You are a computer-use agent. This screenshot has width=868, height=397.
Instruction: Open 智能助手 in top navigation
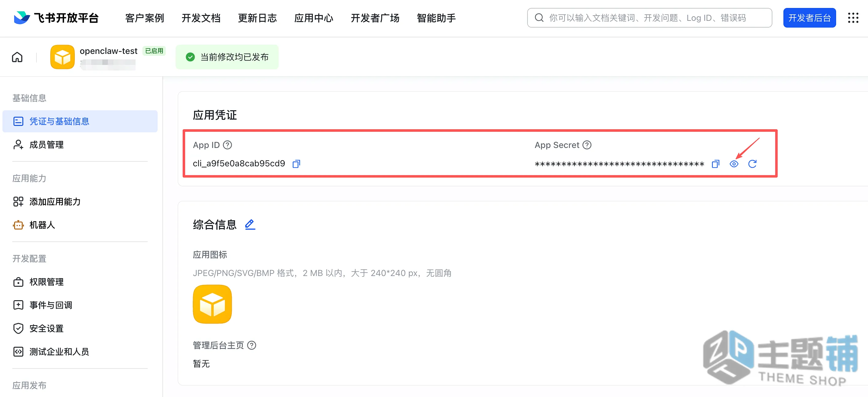[436, 18]
